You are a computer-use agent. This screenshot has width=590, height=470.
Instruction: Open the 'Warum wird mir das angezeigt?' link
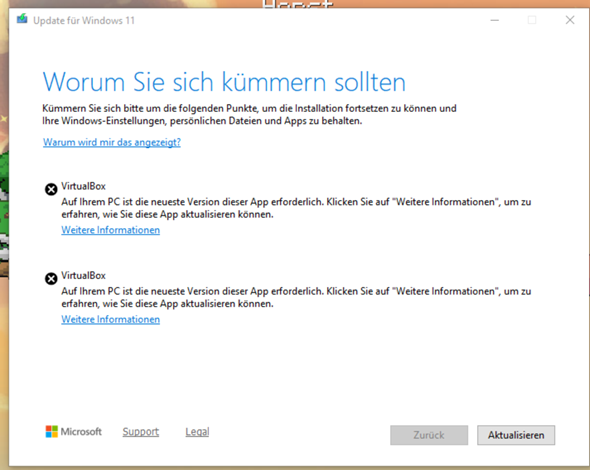click(x=112, y=142)
